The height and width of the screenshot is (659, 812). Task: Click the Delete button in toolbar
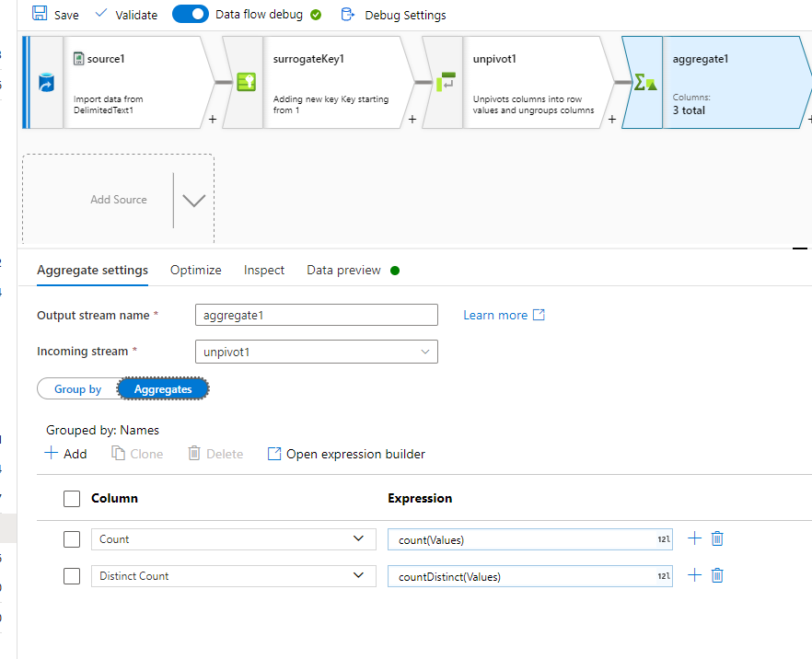215,454
